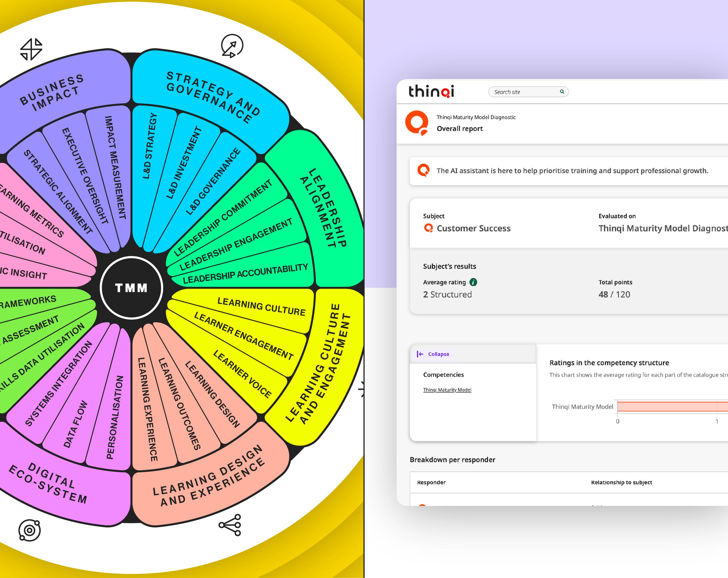The image size is (728, 578).
Task: Click the Thinqi logo in header
Action: point(431,91)
